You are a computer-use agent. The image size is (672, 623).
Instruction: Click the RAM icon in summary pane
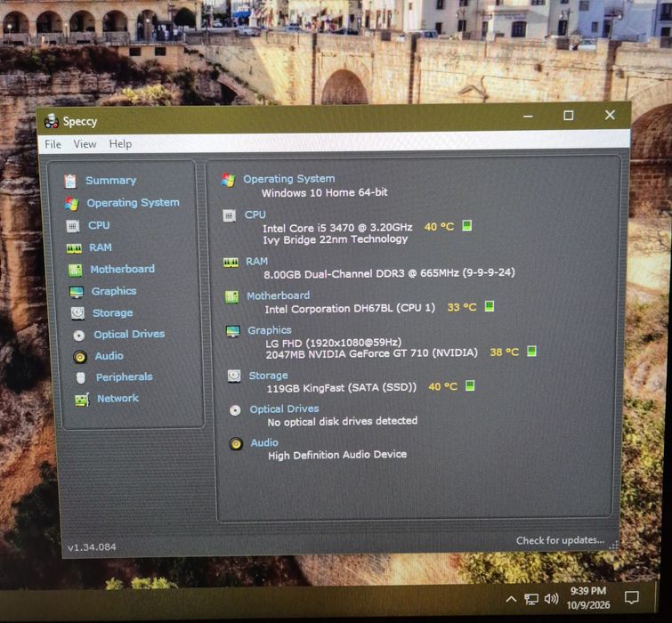coord(231,263)
